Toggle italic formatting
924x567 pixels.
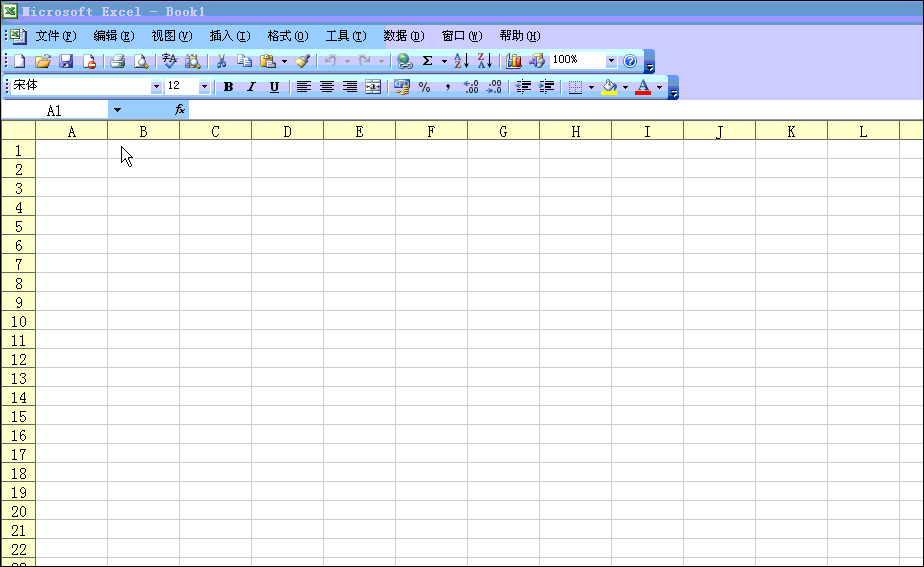(251, 87)
